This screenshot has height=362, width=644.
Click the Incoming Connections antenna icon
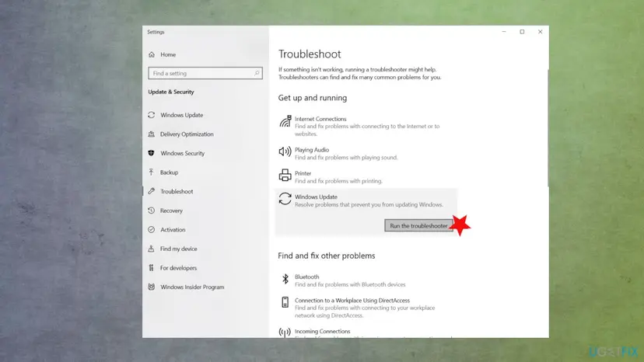(285, 332)
